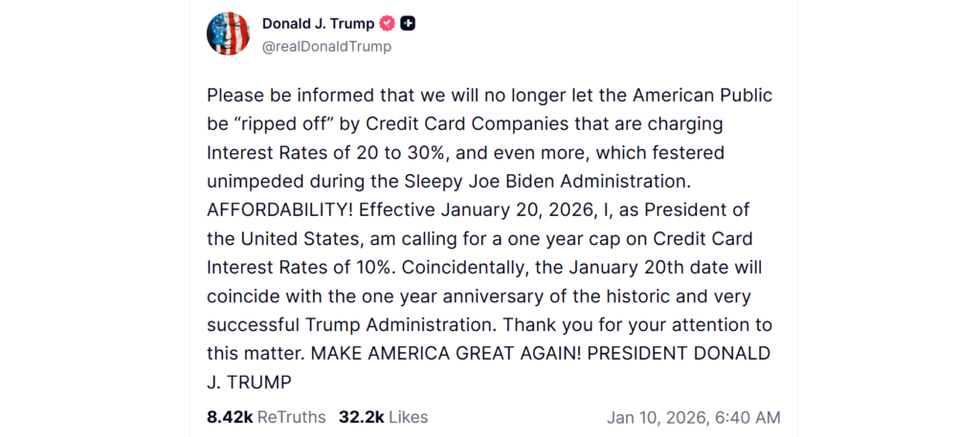Image resolution: width=980 pixels, height=437 pixels.
Task: Click the black plus badge beside the name
Action: tap(408, 23)
